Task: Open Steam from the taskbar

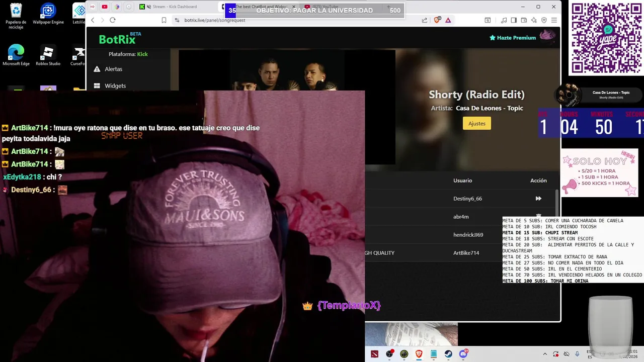Action: pos(448,354)
